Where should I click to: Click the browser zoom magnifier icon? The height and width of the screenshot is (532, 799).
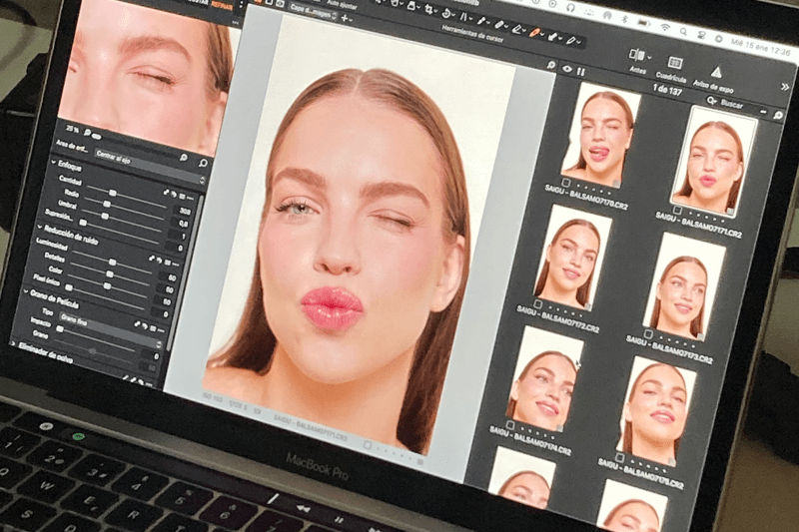(778, 116)
